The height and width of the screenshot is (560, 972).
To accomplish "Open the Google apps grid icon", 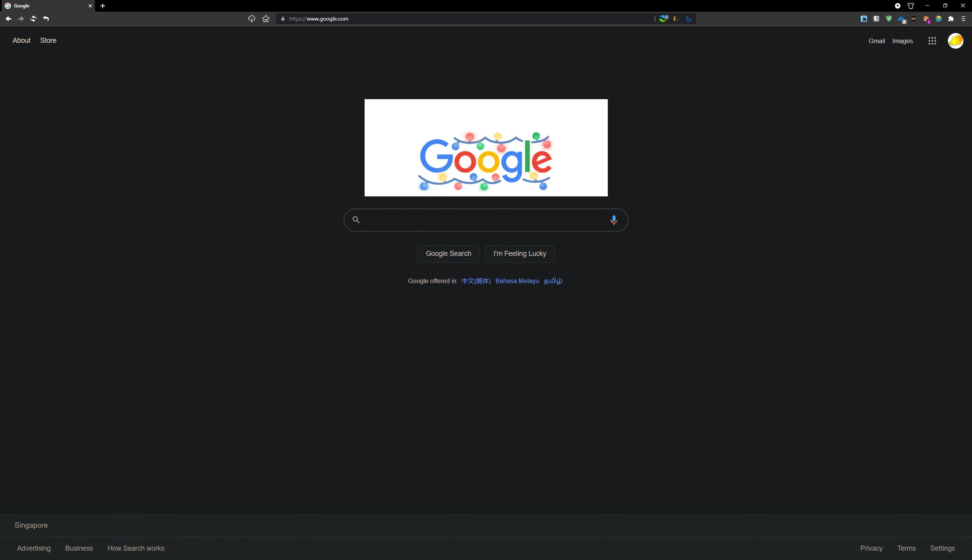I will click(x=932, y=40).
